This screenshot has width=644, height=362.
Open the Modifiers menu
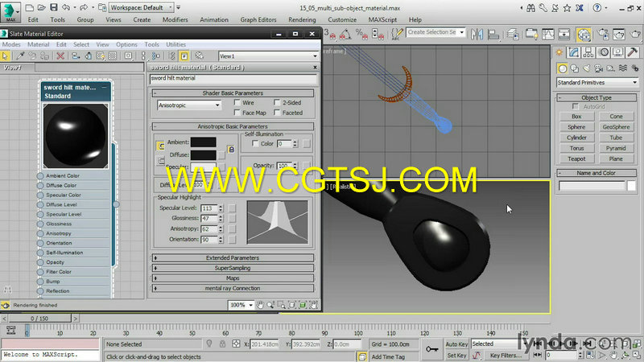pyautogui.click(x=175, y=19)
